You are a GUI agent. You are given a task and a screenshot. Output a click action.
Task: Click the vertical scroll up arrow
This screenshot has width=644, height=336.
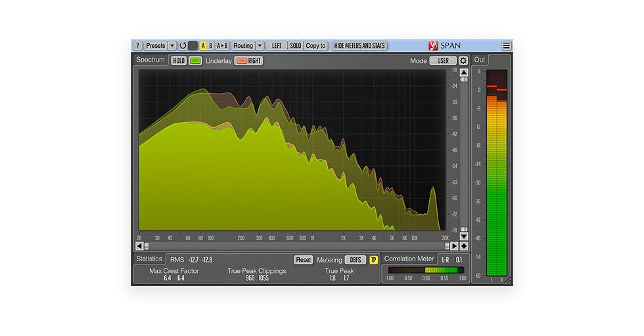coord(464,73)
